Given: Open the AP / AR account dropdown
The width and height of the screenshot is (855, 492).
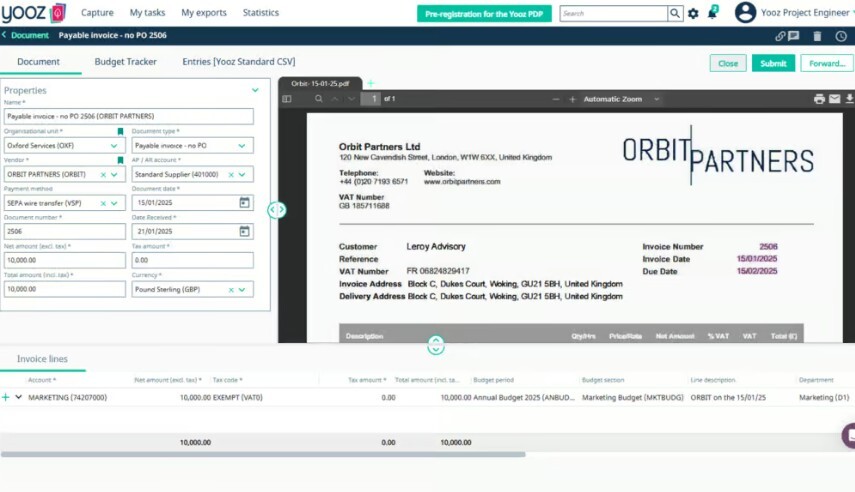Looking at the screenshot, I should tap(242, 175).
